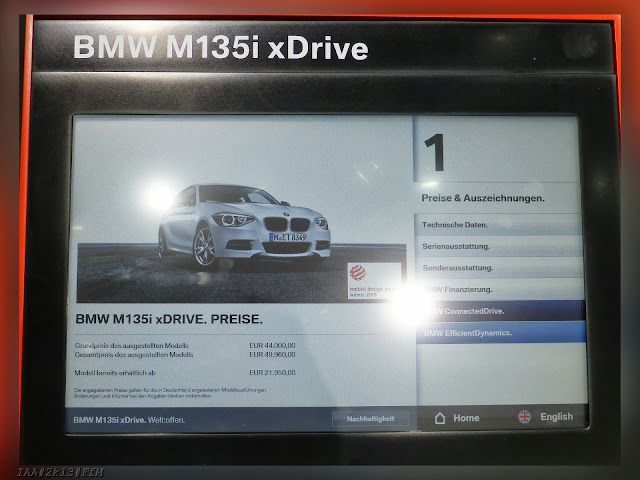Tap Modell bereits erhältlich ab text

115,373
